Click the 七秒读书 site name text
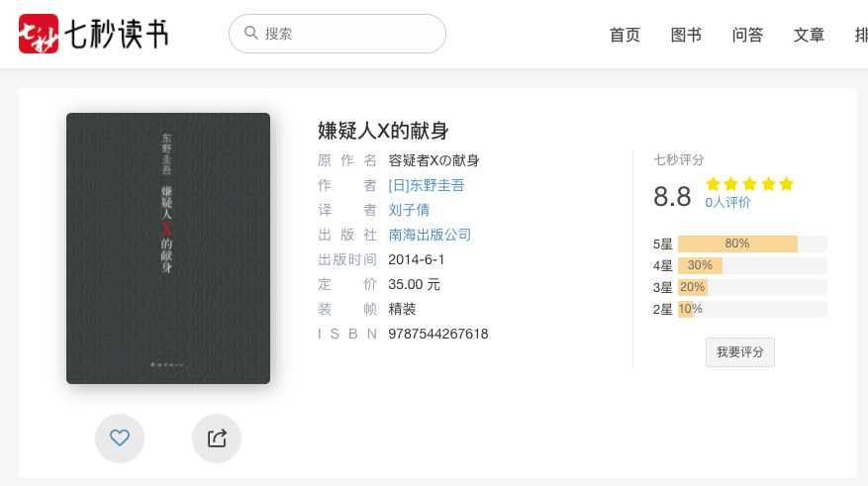 (117, 35)
